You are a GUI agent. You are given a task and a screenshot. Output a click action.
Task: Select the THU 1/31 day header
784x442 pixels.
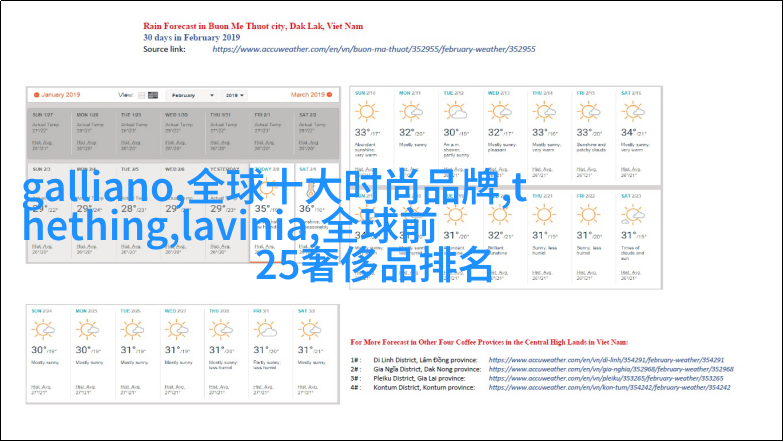pos(220,115)
